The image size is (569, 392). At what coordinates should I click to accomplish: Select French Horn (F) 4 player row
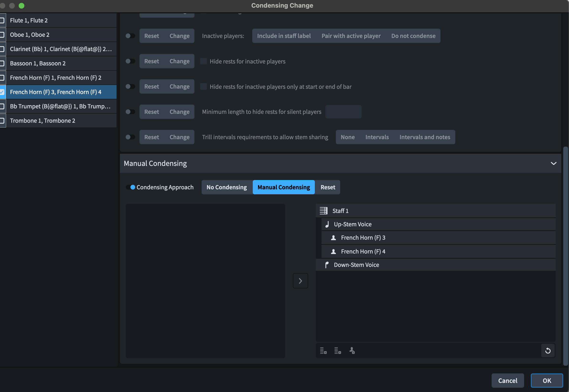(x=363, y=252)
